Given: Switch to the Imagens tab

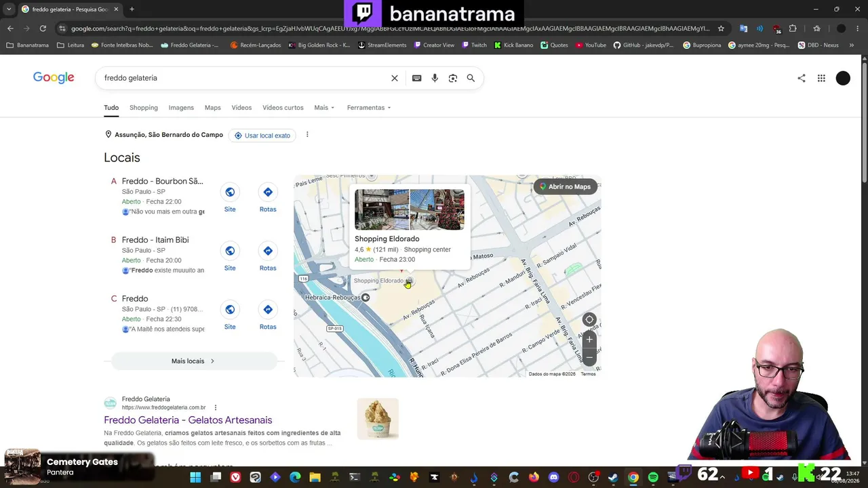Looking at the screenshot, I should point(181,108).
